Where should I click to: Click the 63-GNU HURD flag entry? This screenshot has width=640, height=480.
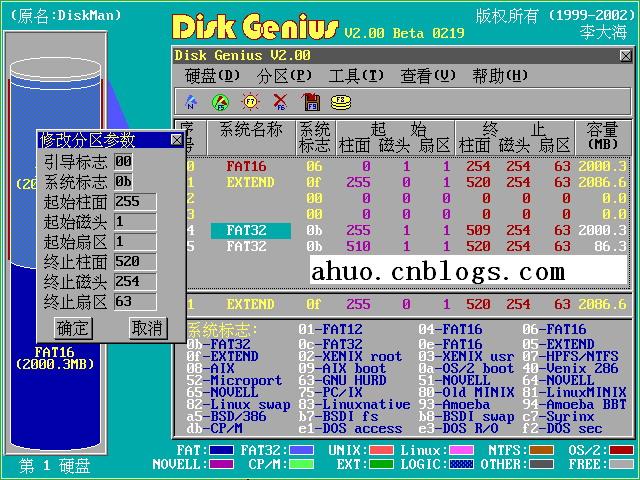point(342,380)
